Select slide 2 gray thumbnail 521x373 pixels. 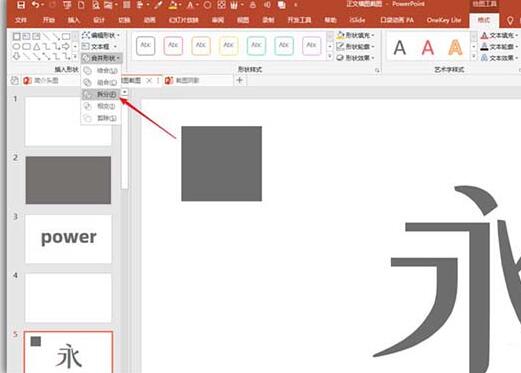point(68,180)
